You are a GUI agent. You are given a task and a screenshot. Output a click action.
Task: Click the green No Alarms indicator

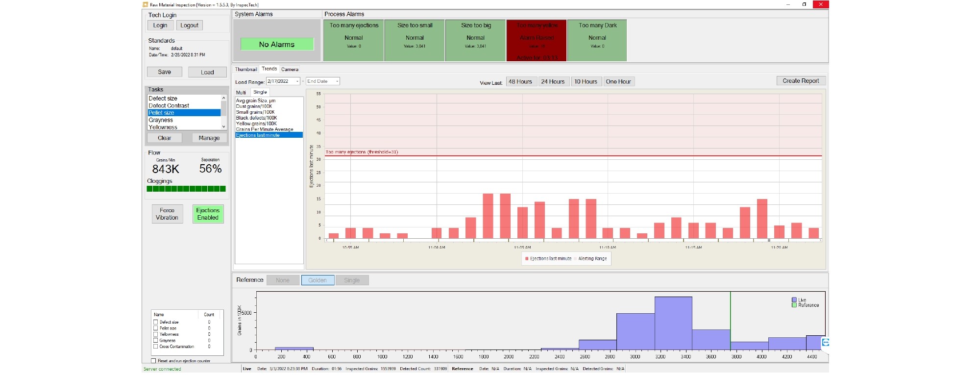click(x=277, y=44)
